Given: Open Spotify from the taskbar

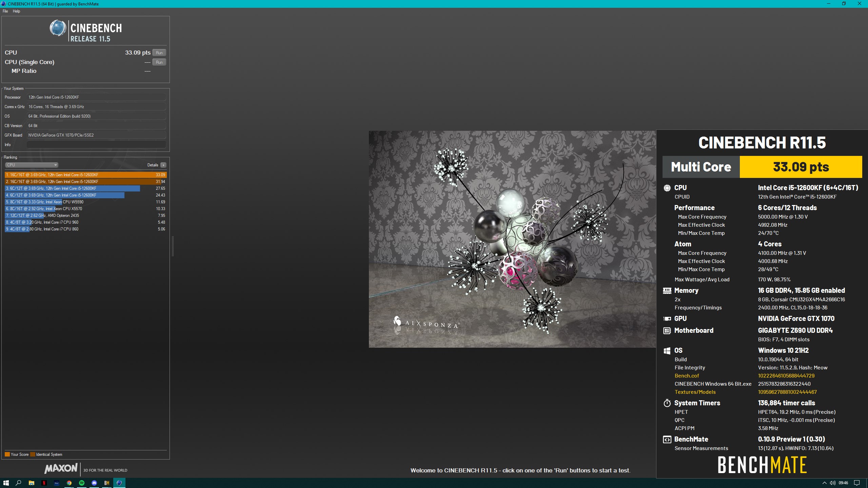Looking at the screenshot, I should coord(81,483).
